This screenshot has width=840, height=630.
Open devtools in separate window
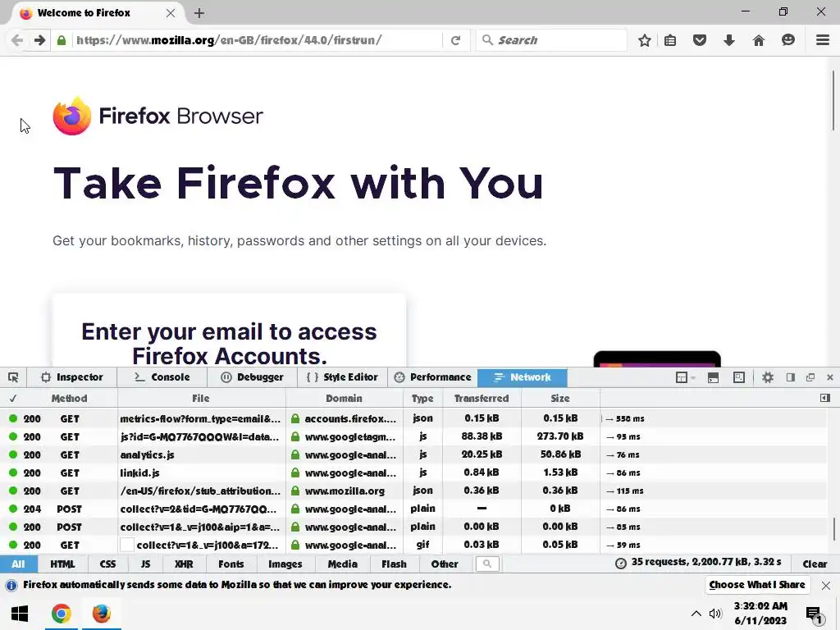(x=810, y=377)
